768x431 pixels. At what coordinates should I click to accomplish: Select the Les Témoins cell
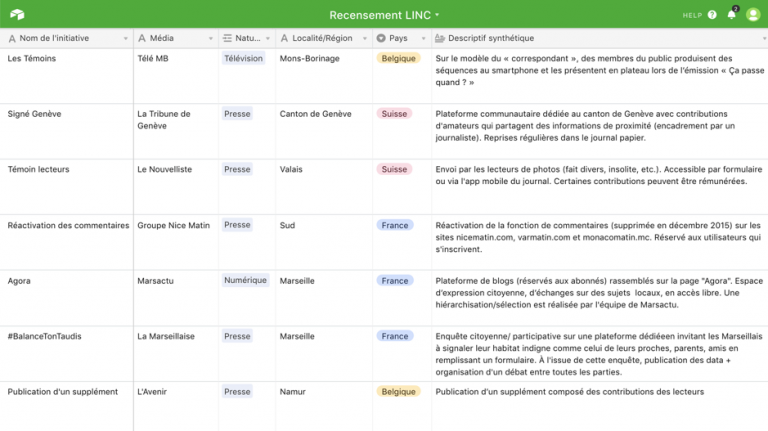[67, 76]
